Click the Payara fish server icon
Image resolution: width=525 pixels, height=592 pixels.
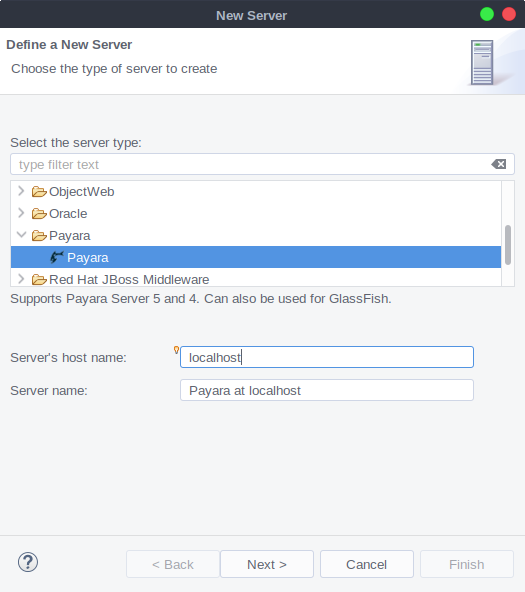57,257
